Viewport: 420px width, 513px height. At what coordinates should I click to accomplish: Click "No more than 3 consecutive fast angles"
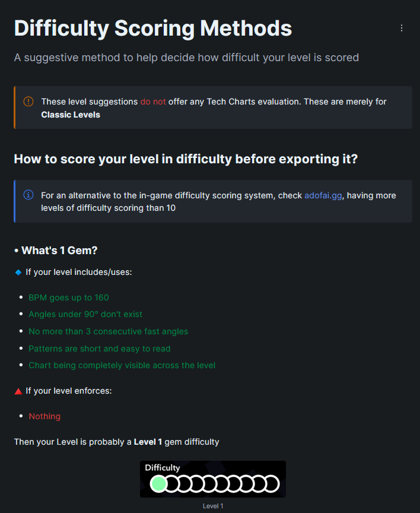108,331
